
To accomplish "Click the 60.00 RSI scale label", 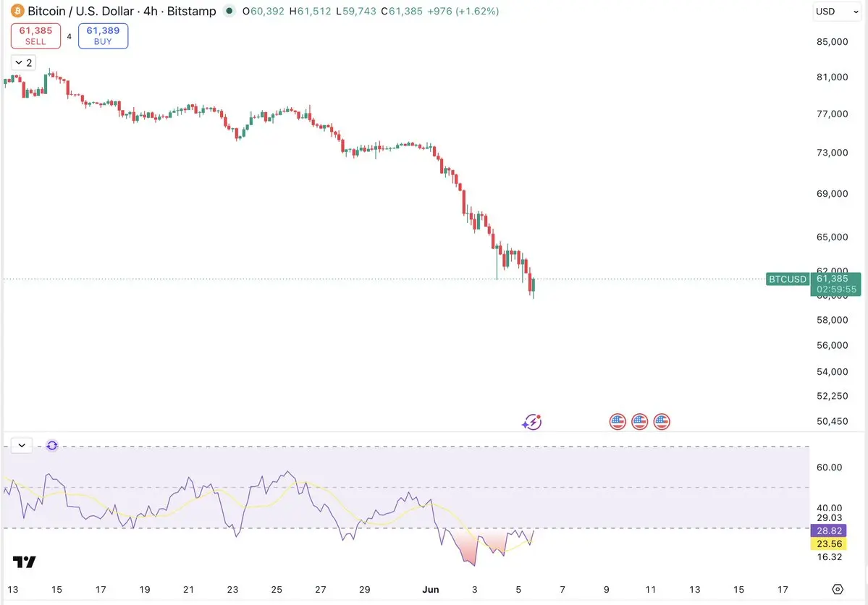I will pos(829,467).
